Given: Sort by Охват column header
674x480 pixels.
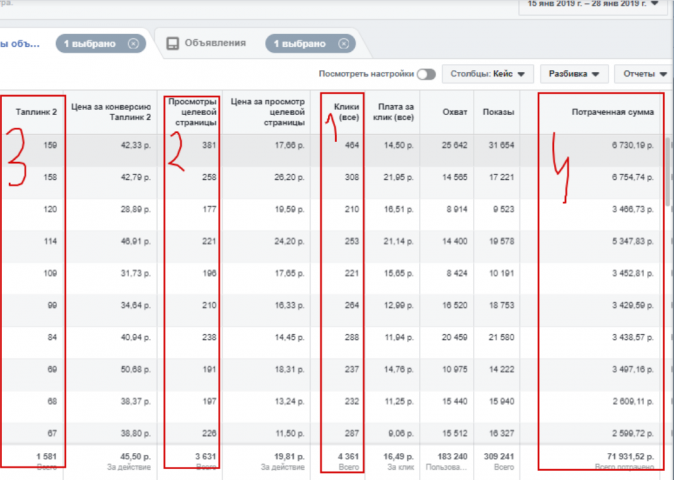Looking at the screenshot, I should coord(455,112).
